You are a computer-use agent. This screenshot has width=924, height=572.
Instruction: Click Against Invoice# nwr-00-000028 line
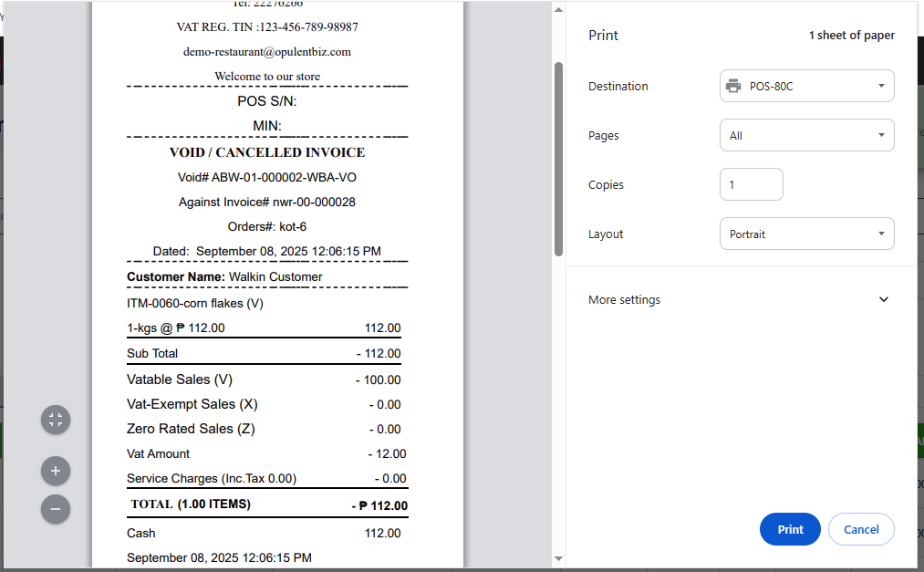pos(267,202)
